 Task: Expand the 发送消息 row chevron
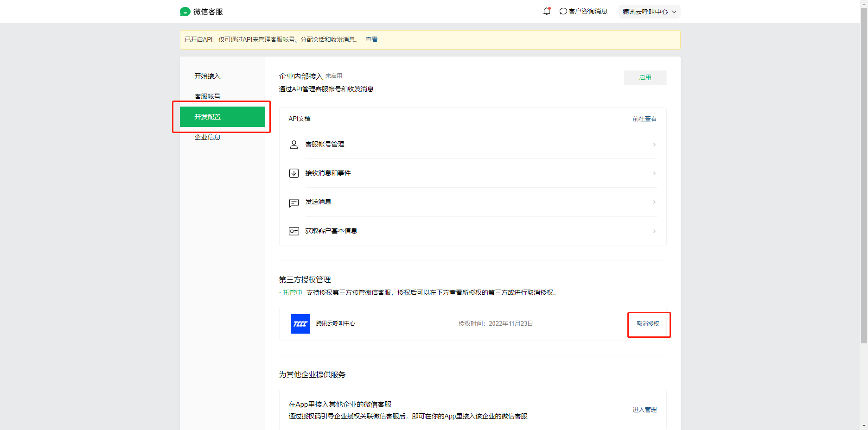click(x=654, y=202)
